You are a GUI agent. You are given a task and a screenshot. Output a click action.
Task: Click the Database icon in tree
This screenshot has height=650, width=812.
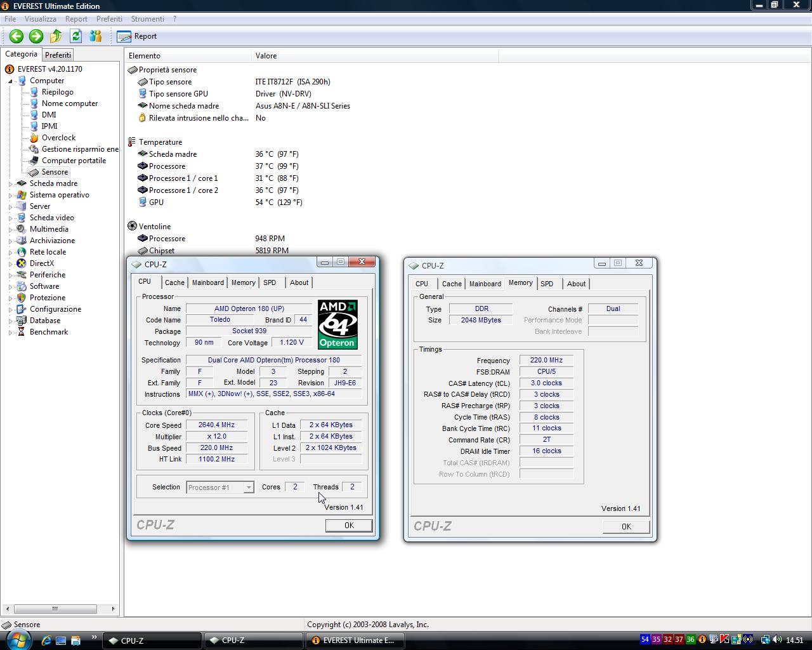pos(22,321)
